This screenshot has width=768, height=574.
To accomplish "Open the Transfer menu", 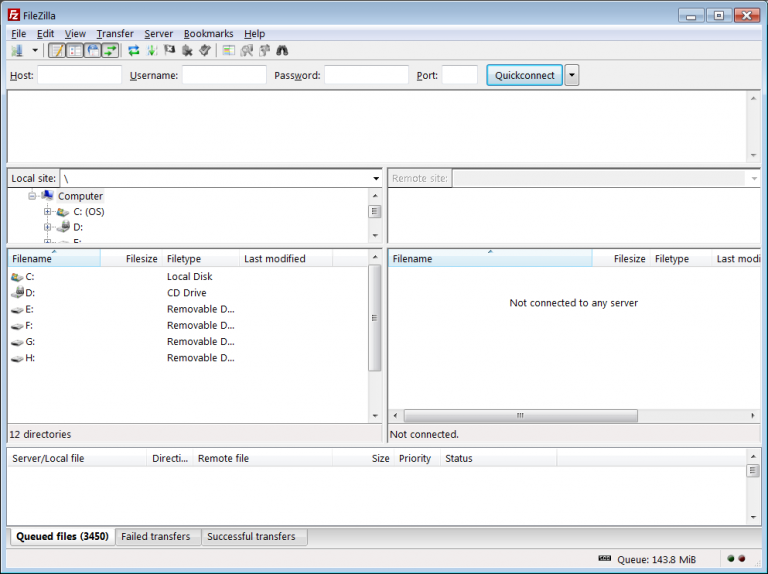I will coord(115,34).
